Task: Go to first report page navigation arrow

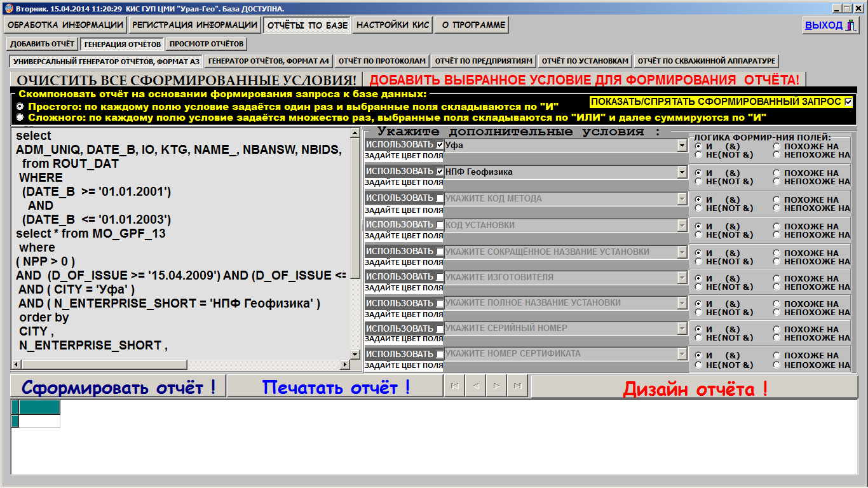Action: 454,386
